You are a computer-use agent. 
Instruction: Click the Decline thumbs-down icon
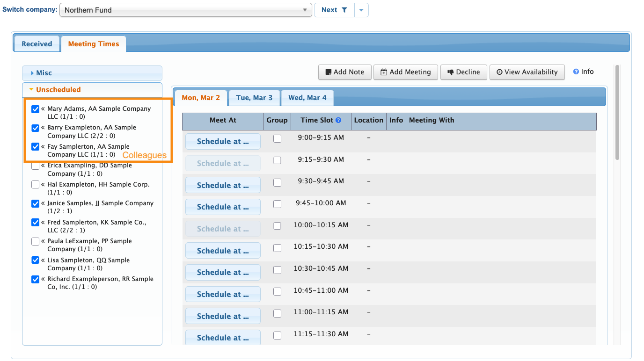point(451,72)
